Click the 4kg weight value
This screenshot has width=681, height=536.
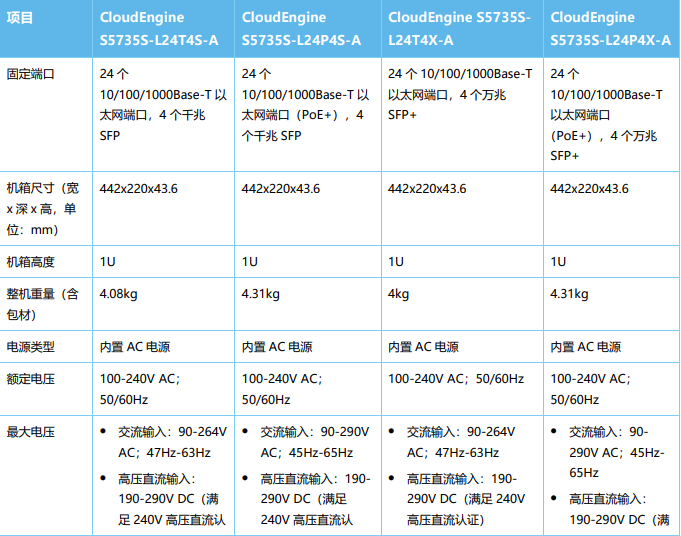coord(398,294)
